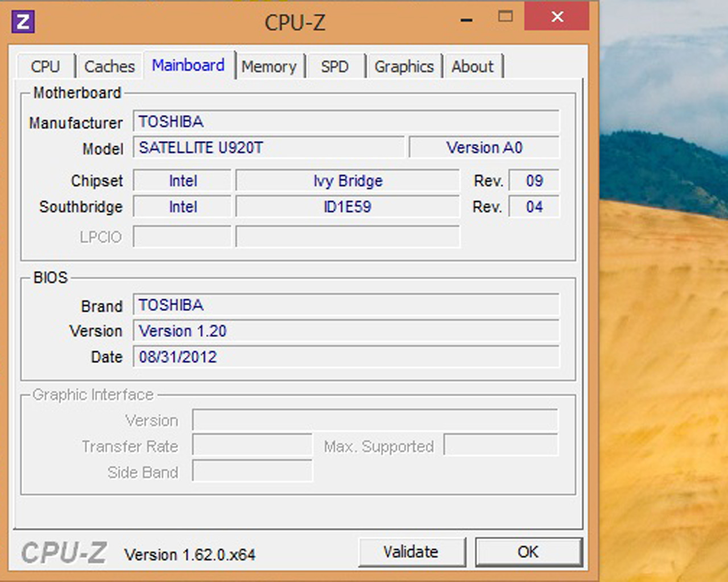Maximize the CPU-Z window
Screen dimensions: 728x582
point(505,16)
